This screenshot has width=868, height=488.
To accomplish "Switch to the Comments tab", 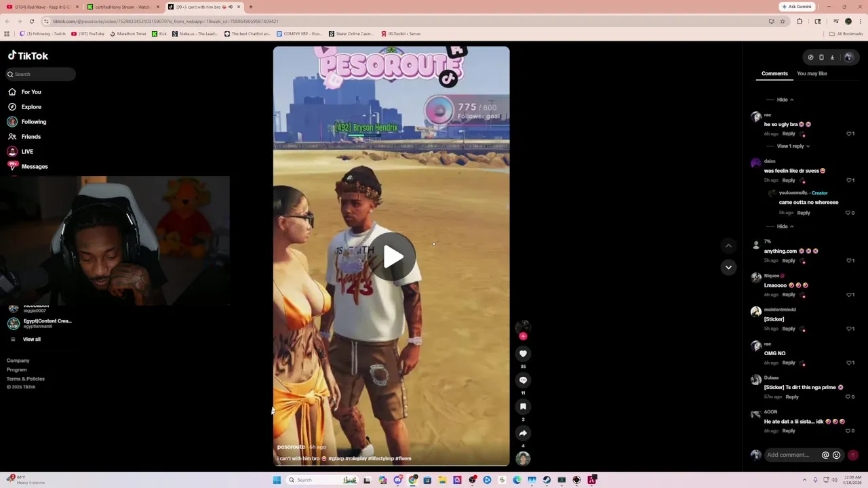I will point(774,73).
